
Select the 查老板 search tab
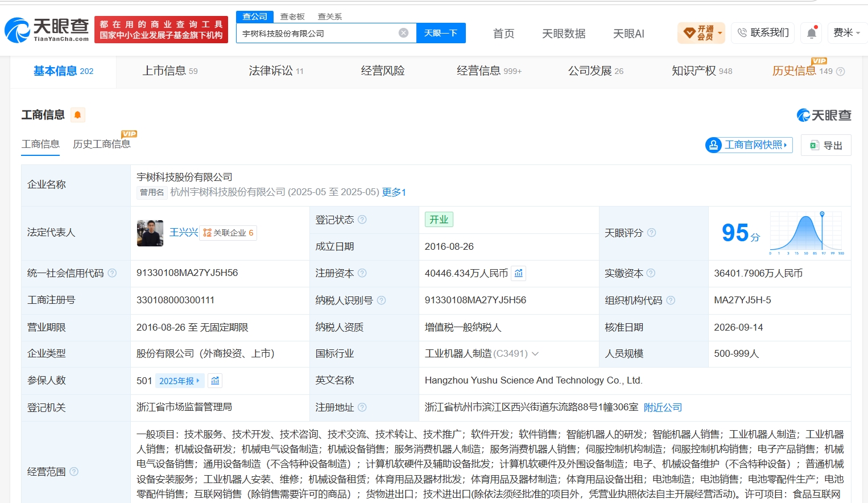click(292, 17)
